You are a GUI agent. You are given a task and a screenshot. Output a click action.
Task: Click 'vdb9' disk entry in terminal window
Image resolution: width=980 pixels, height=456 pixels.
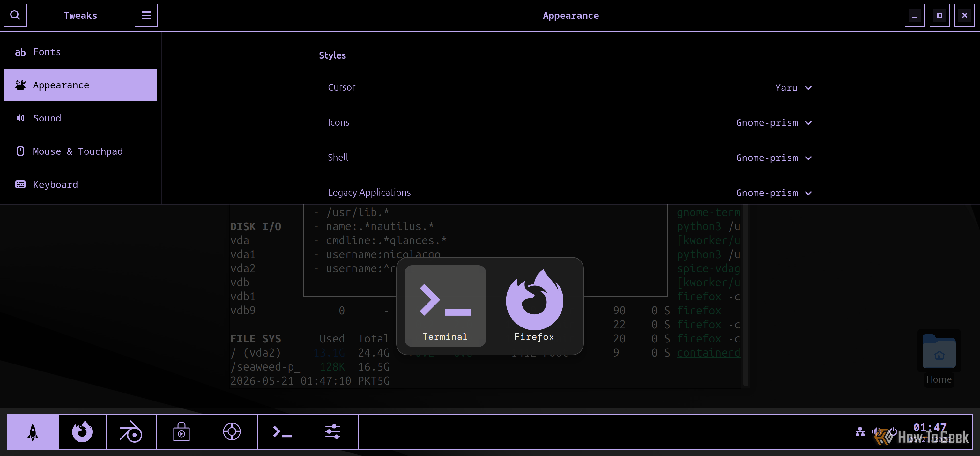click(x=243, y=311)
